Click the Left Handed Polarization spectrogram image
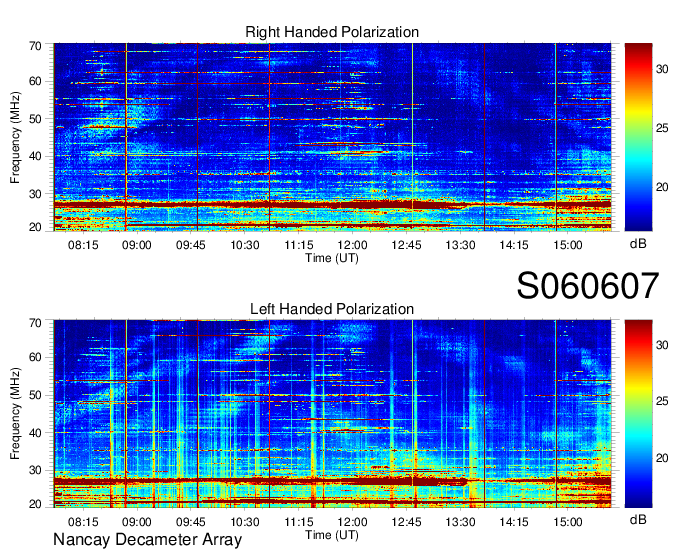This screenshot has width=680, height=552. [x=332, y=414]
